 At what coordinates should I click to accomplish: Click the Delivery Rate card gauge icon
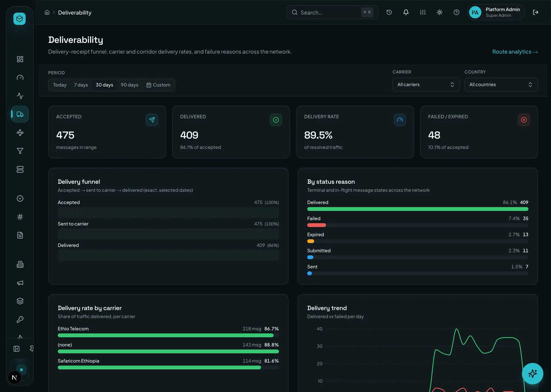[400, 120]
